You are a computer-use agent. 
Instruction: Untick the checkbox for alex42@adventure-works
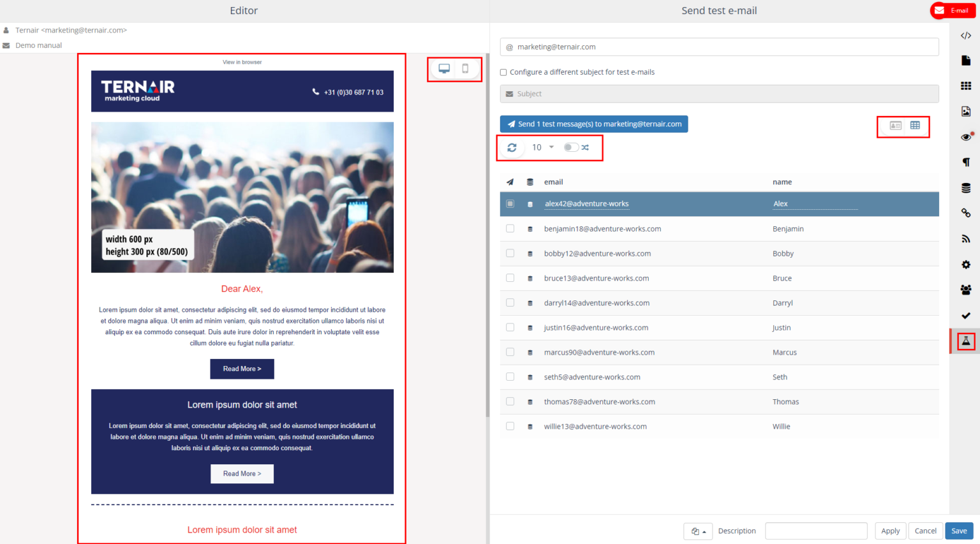tap(510, 204)
